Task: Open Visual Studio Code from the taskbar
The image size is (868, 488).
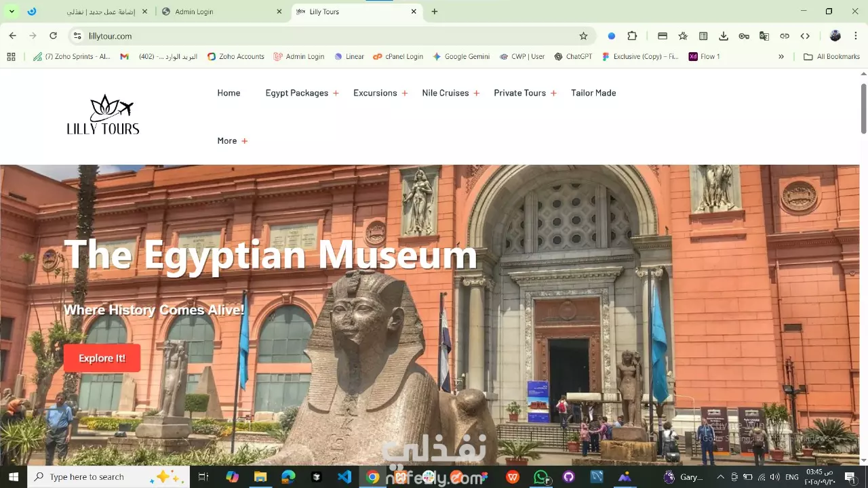Action: point(344,476)
